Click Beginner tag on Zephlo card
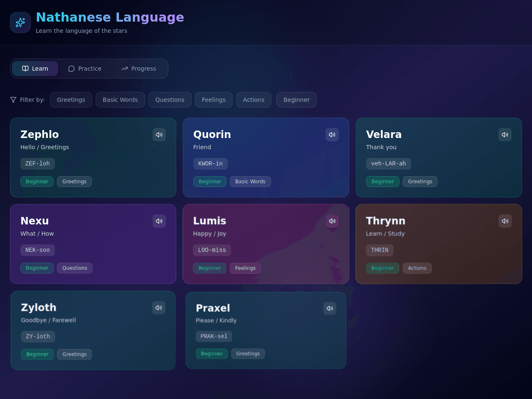 37,182
